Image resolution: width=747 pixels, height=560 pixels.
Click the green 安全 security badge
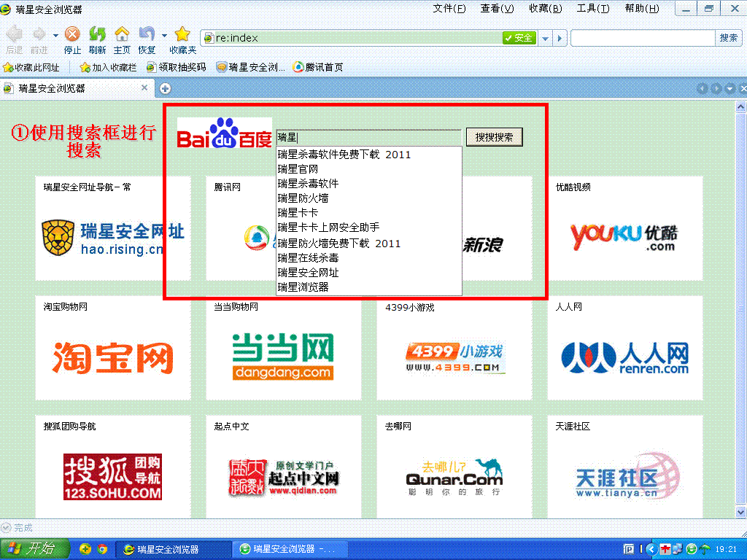pyautogui.click(x=519, y=38)
